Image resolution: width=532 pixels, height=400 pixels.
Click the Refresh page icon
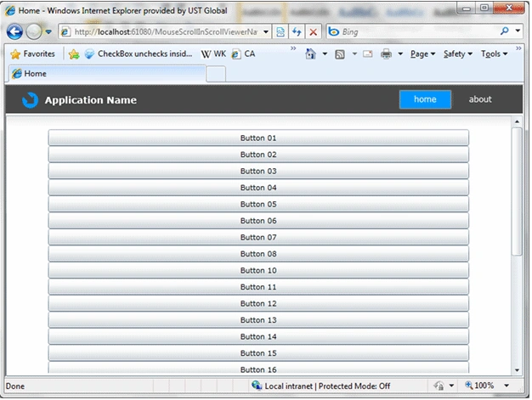297,32
